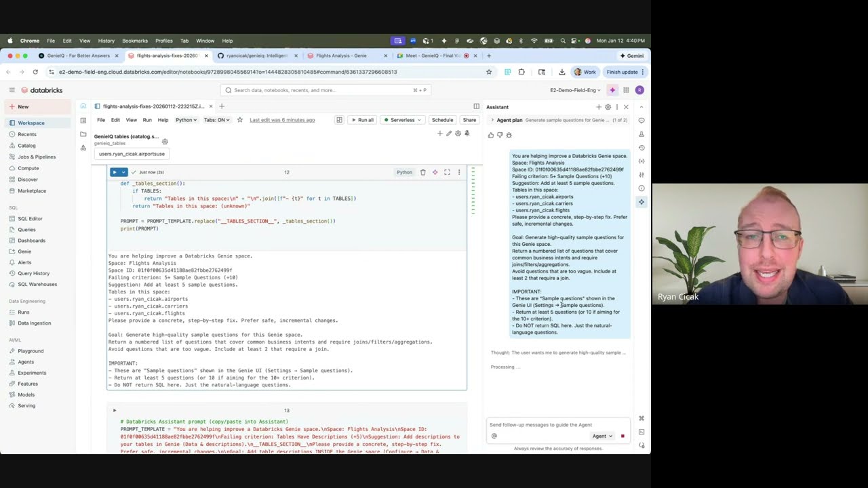Screen dimensions: 868x488
Task: Open the Assistant panel settings gear
Action: [x=608, y=107]
